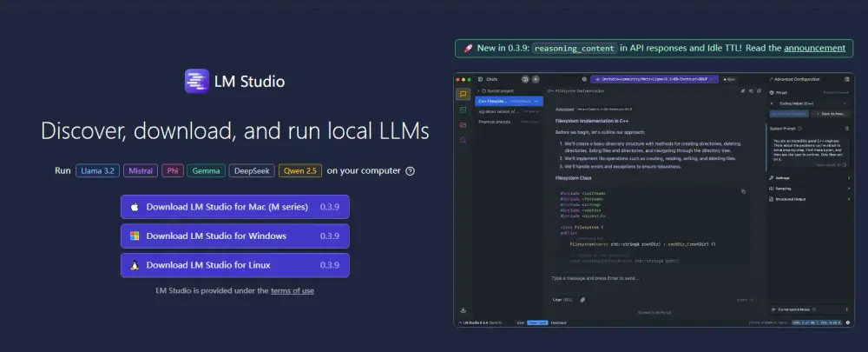Click the Advanced Configuration heading
Screen dimensions: 868x352
[x=797, y=79]
